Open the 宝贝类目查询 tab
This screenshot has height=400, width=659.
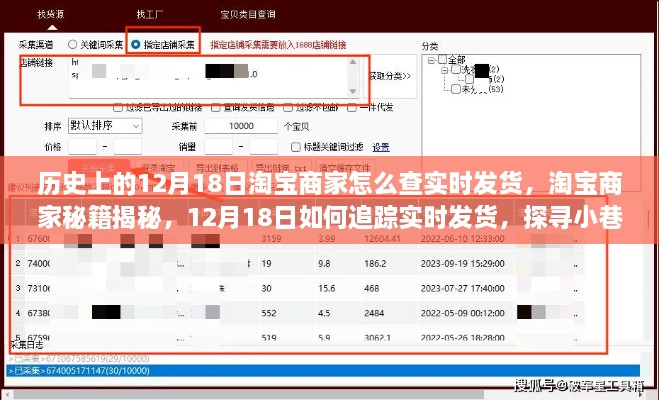(x=248, y=14)
